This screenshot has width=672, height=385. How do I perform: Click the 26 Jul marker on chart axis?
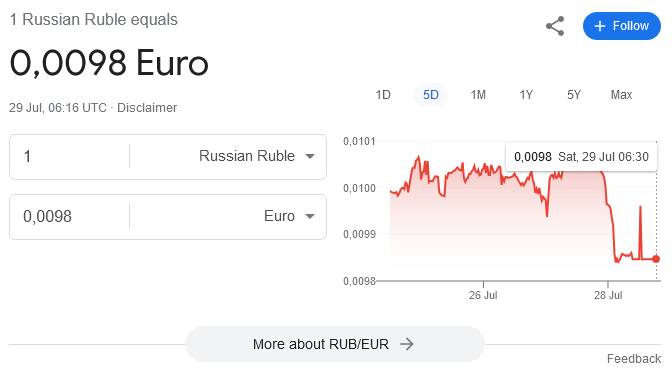[x=483, y=295]
